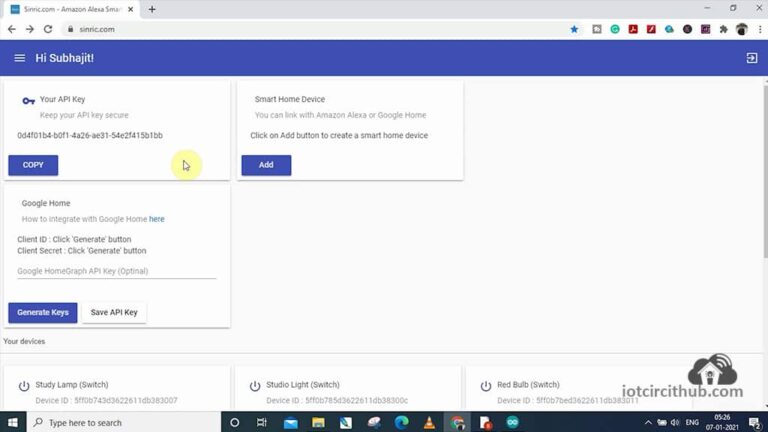
Task: Copy the API key with COPY button
Action: [x=33, y=165]
